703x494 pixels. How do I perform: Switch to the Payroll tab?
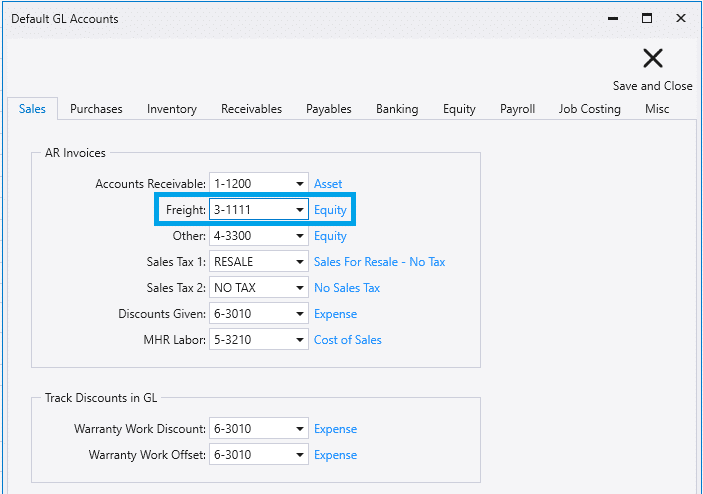517,109
